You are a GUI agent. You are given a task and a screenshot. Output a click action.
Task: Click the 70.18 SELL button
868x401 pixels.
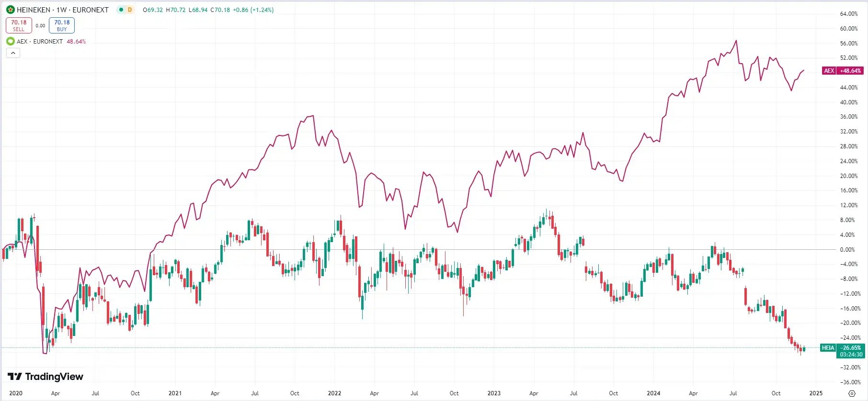19,25
